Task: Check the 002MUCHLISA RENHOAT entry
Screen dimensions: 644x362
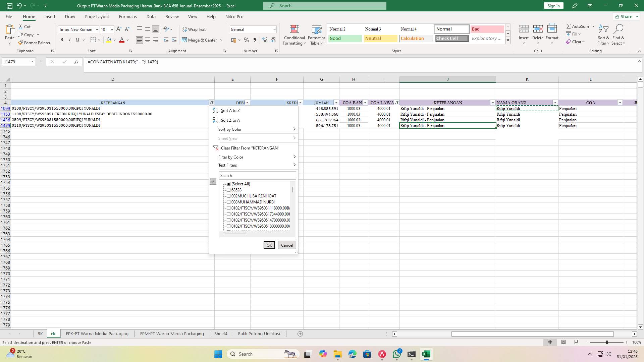Action: pyautogui.click(x=229, y=196)
